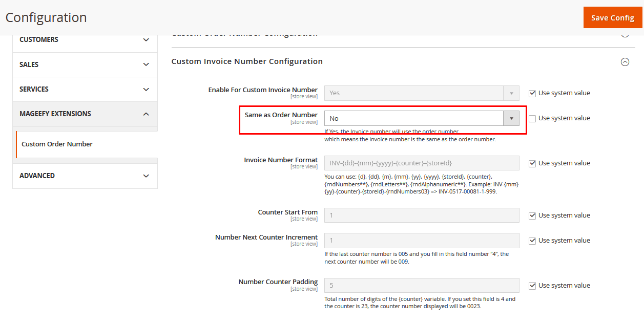Toggle system value for Counter Start From

(x=532, y=215)
